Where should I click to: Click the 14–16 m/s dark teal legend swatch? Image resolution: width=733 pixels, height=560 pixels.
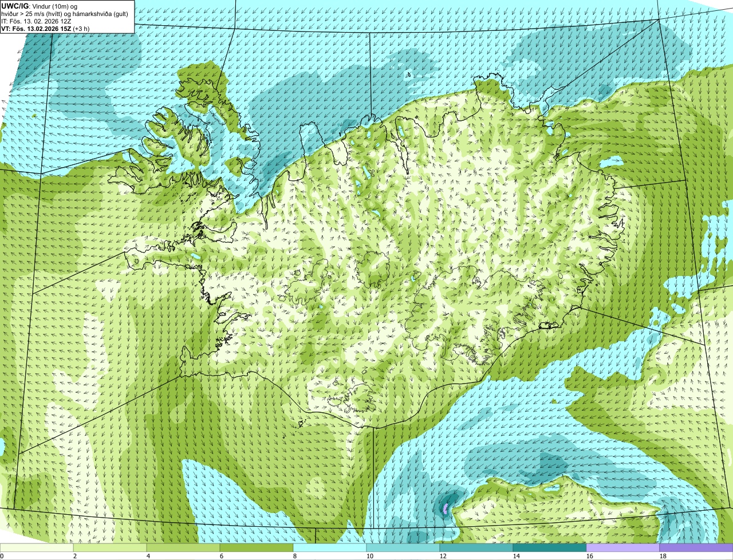pos(550,547)
